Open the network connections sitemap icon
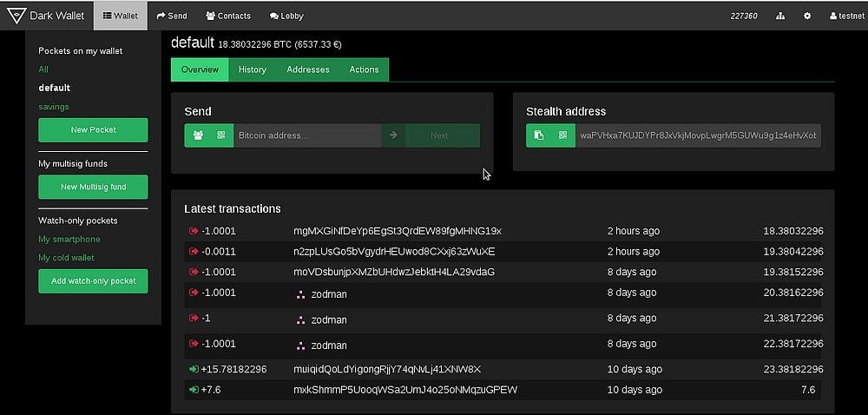 coord(780,16)
